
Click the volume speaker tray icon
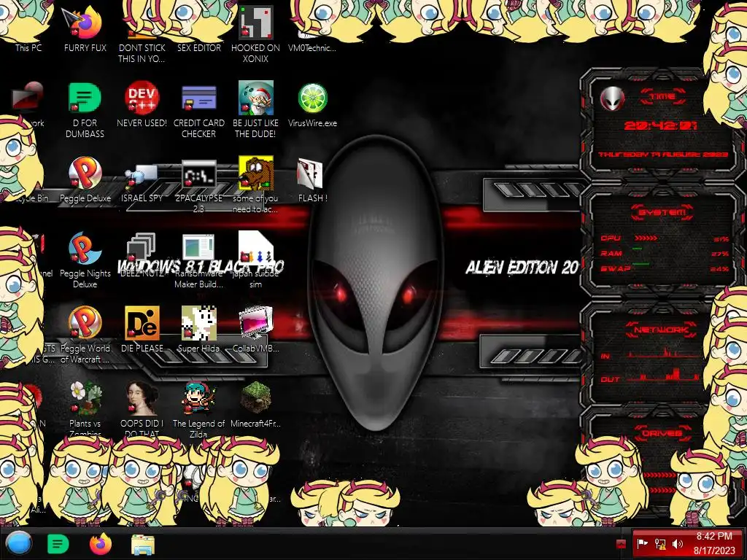tap(678, 543)
